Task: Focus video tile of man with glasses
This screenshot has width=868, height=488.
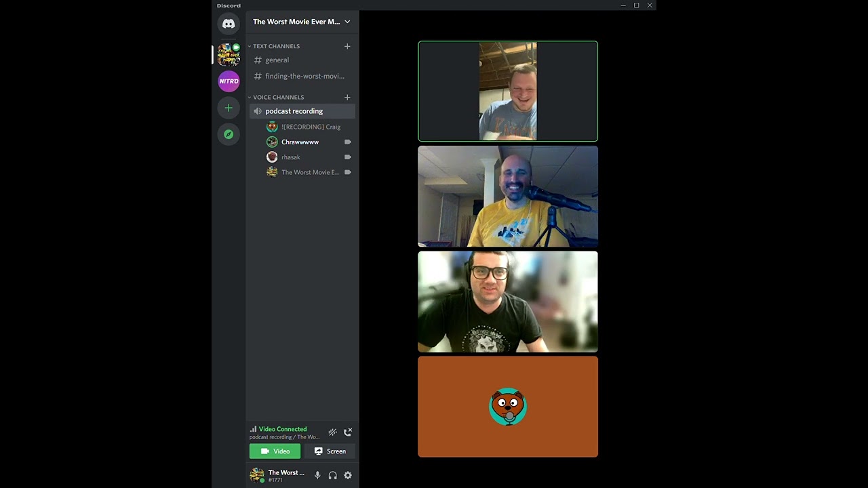Action: (508, 302)
